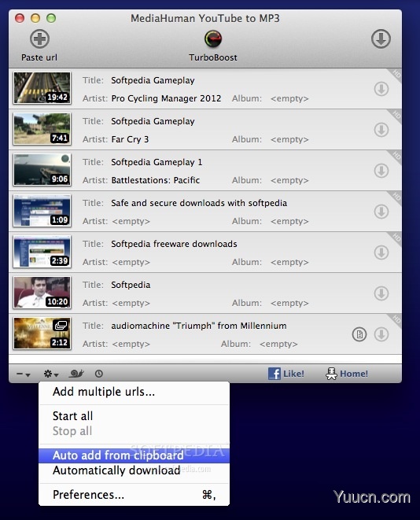The height and width of the screenshot is (520, 420).
Task: Select the 2:39 video thumbnail
Action: pos(42,252)
